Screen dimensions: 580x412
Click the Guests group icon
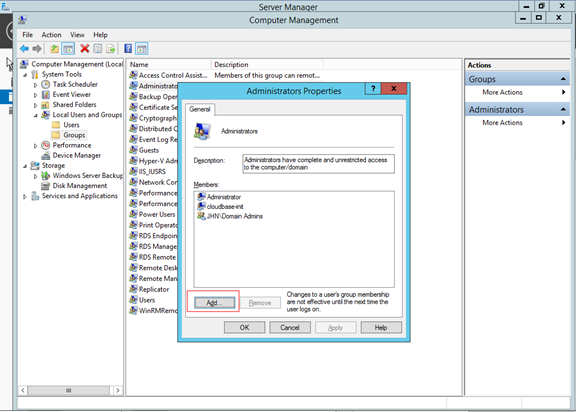pyautogui.click(x=133, y=150)
